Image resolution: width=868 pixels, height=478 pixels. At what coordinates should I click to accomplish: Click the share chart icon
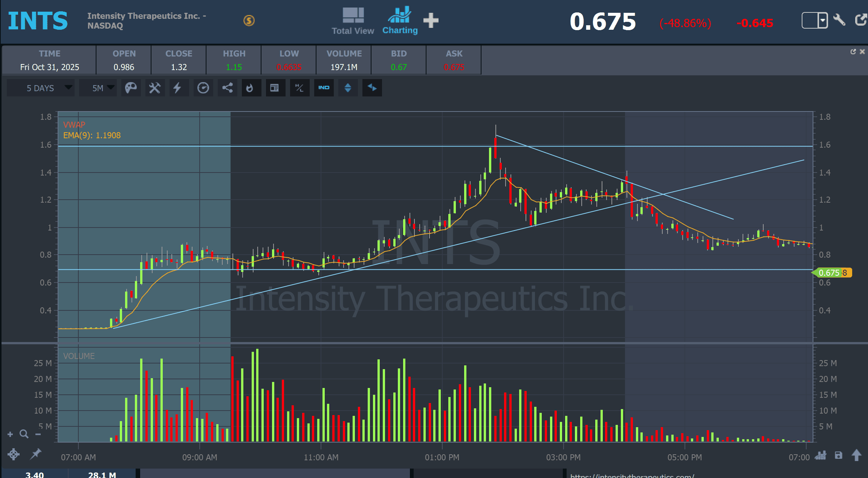(x=227, y=88)
